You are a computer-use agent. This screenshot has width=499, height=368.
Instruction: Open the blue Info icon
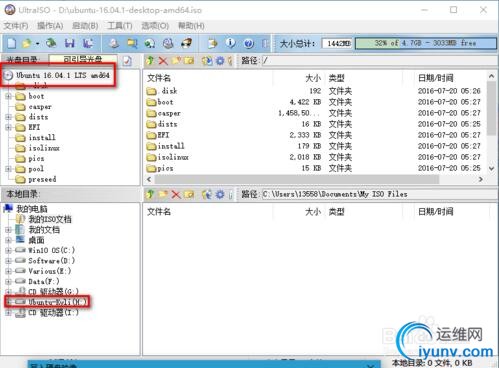[x=231, y=43]
